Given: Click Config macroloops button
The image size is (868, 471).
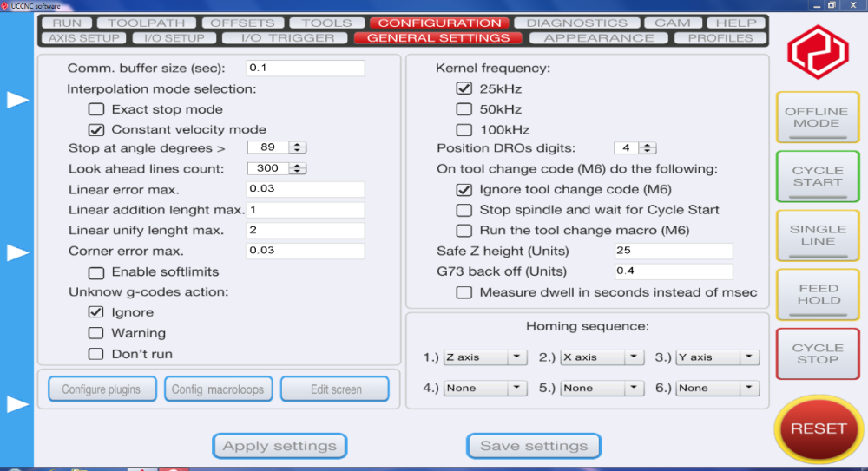Looking at the screenshot, I should click(218, 389).
